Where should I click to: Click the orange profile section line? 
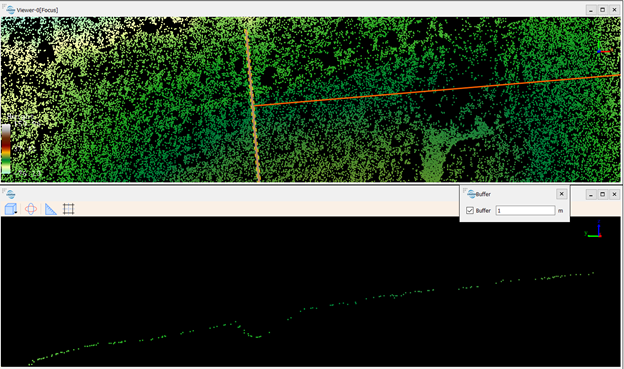tap(437, 90)
